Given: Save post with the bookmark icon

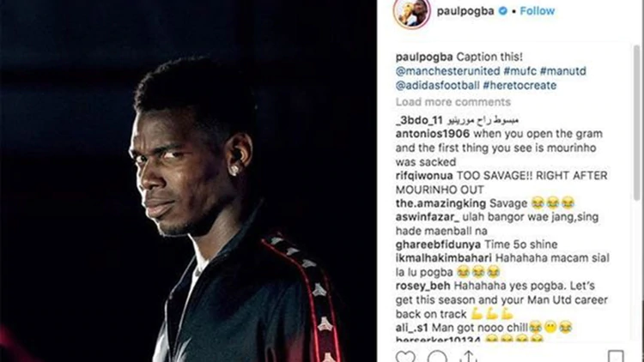Looking at the screenshot, I should pyautogui.click(x=616, y=356).
